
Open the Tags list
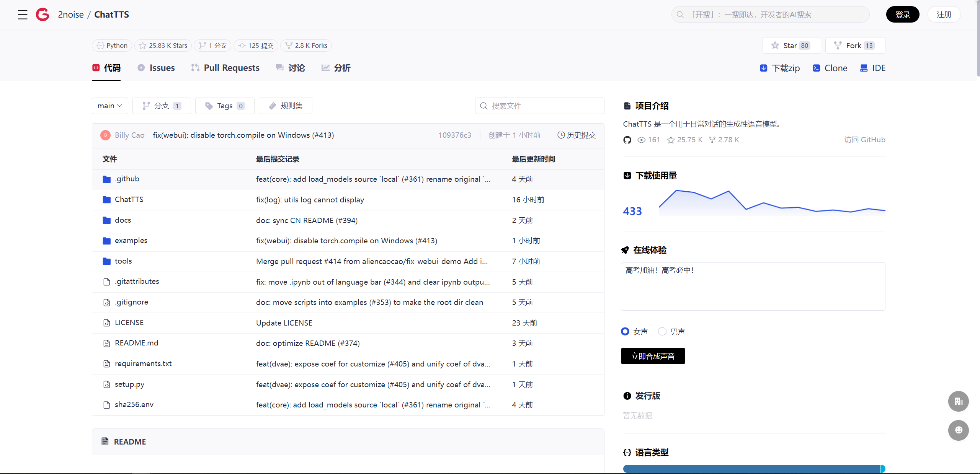225,106
